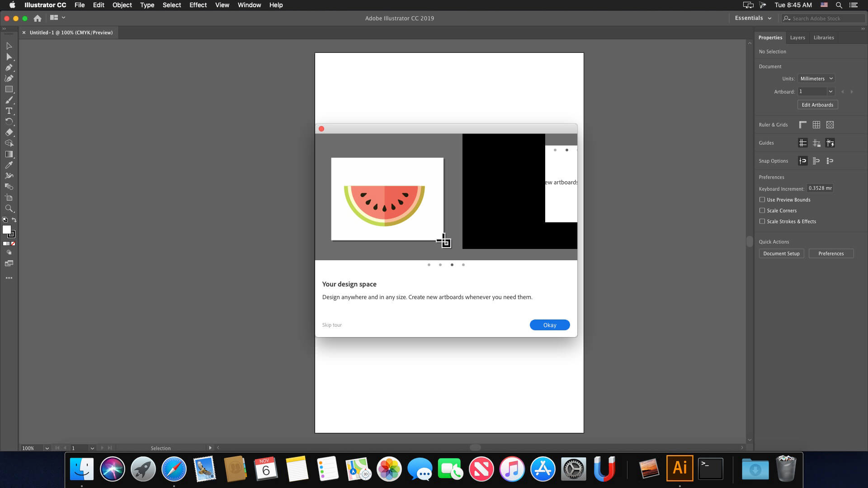Enable Scale Corners checkbox
The image size is (868, 488).
click(762, 210)
